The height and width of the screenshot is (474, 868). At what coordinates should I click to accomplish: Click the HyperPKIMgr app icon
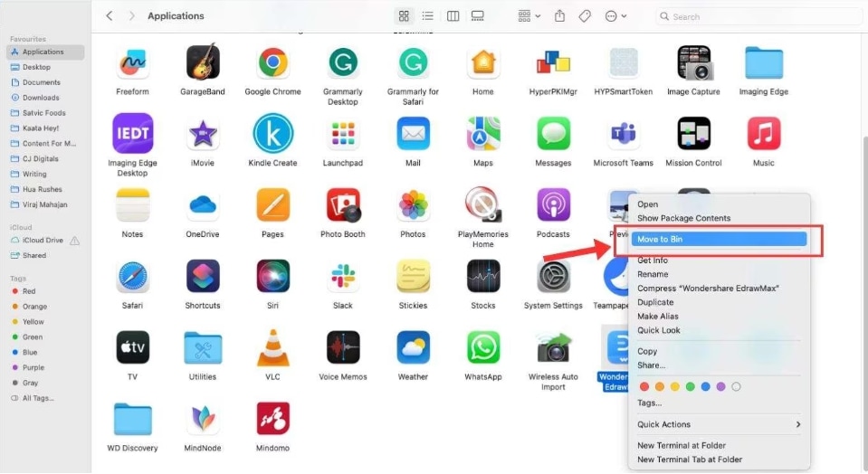553,62
